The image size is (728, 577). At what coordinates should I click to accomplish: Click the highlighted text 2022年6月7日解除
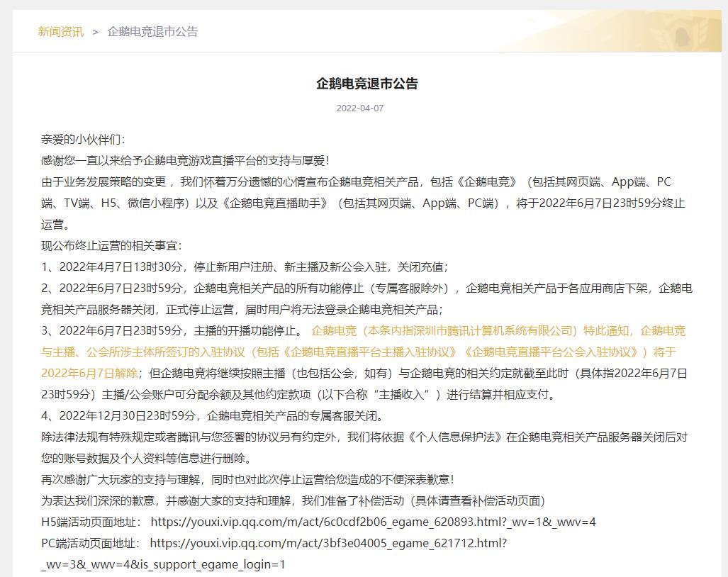click(x=89, y=374)
